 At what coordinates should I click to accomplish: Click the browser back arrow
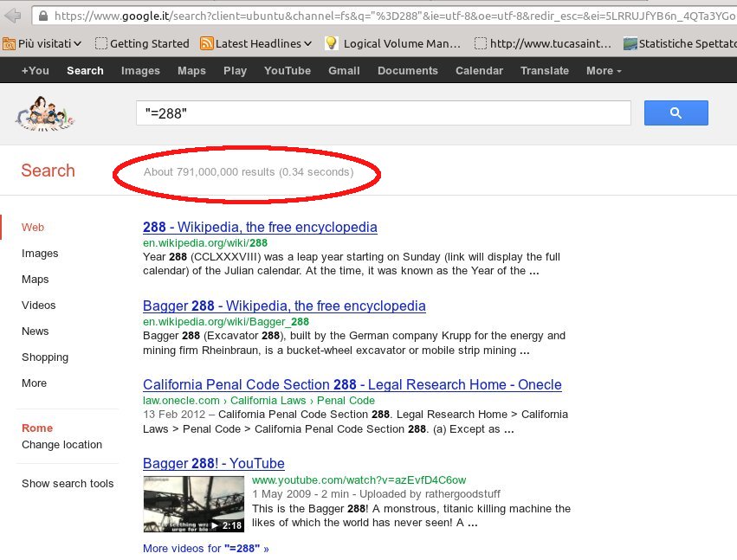(x=13, y=16)
